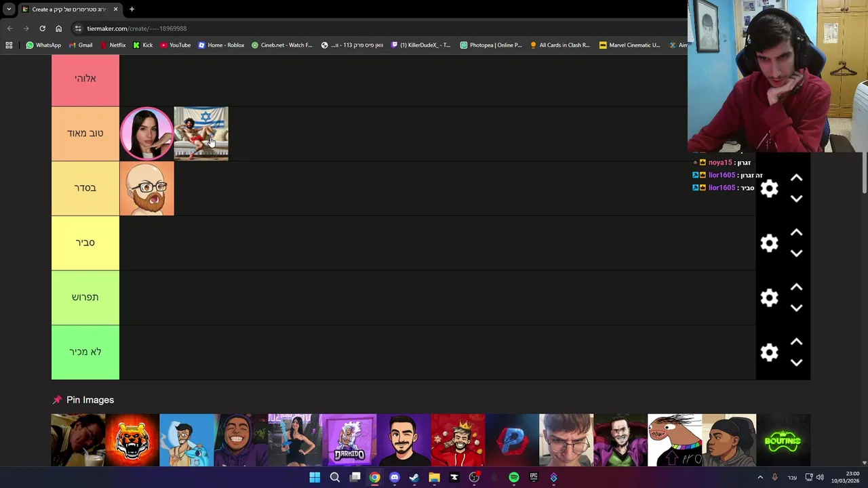Open the Home - Roblox bookmark
This screenshot has width=868, height=488.
[221, 45]
